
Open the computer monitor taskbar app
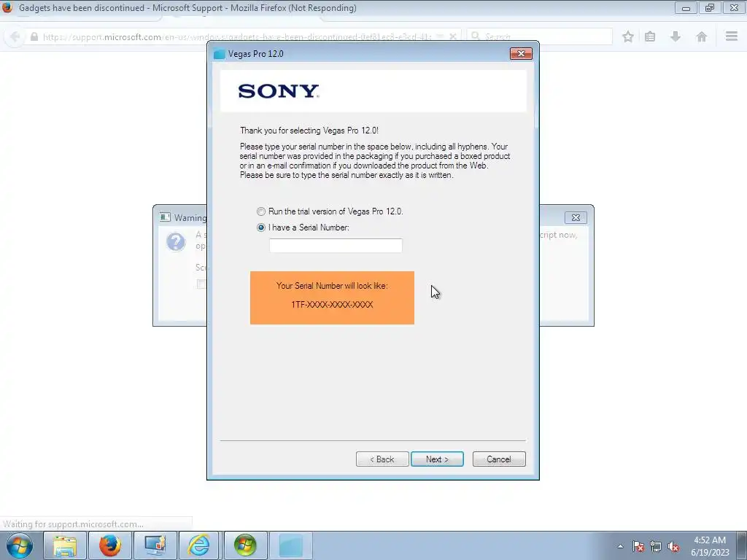coord(155,545)
